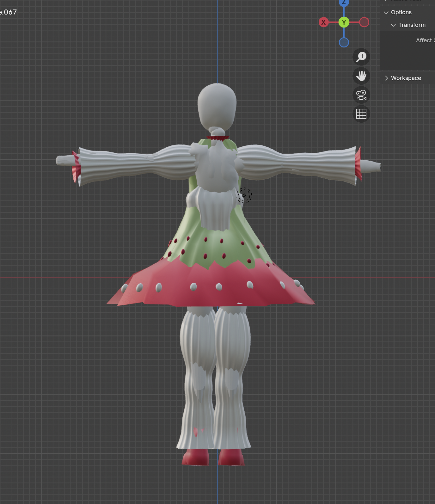Click the pan hand icon
Screen dimensions: 435x504
point(361,76)
